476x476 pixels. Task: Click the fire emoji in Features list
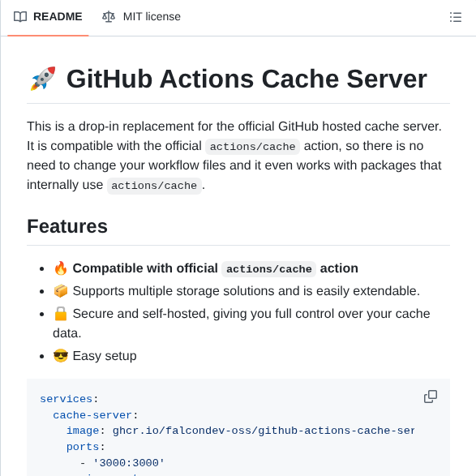60,268
